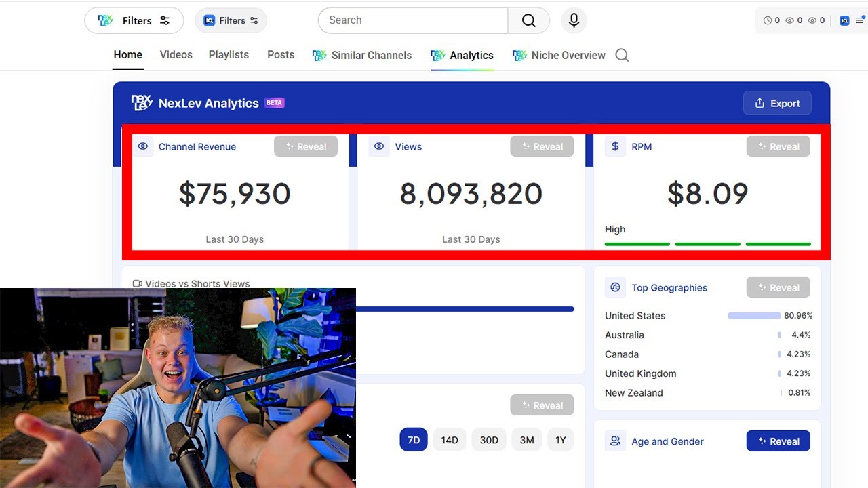Image resolution: width=868 pixels, height=488 pixels.
Task: Open the Niche Overview tab
Action: (559, 56)
